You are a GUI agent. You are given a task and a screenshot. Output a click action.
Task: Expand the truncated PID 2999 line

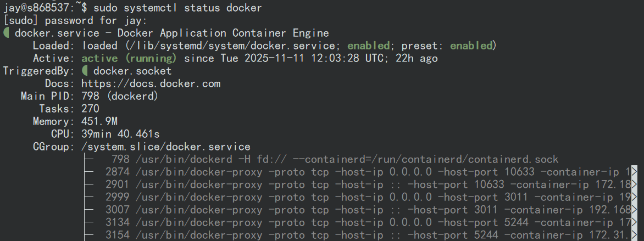(634, 197)
